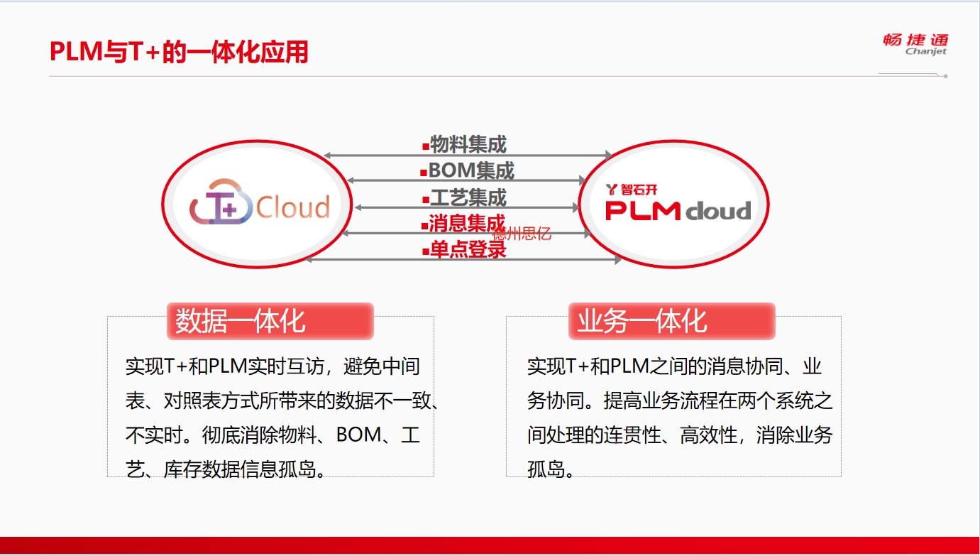Viewport: 980px width, 556px height.
Task: Click the line starting 实现T+和PLM之间的消息协同
Action: 675,366
